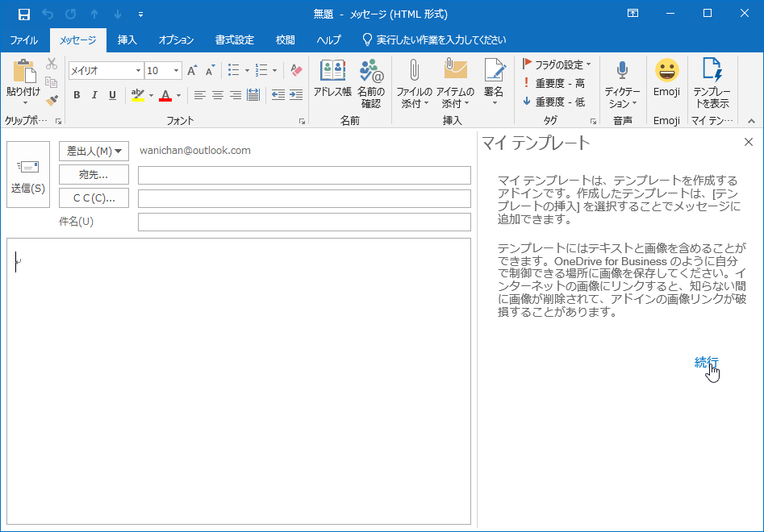Viewport: 764px width, 532px height.
Task: Expand numbered list style dropdown arrow
Action: pos(274,71)
